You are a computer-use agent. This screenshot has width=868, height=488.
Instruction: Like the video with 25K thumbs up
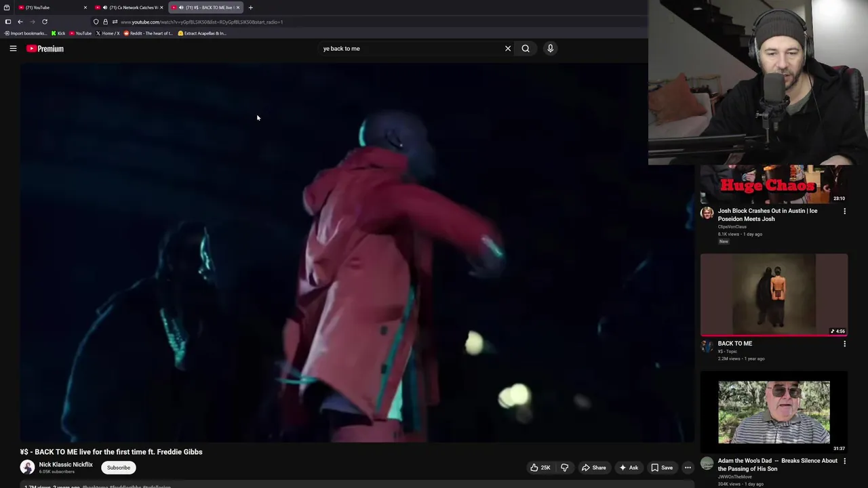[540, 468]
